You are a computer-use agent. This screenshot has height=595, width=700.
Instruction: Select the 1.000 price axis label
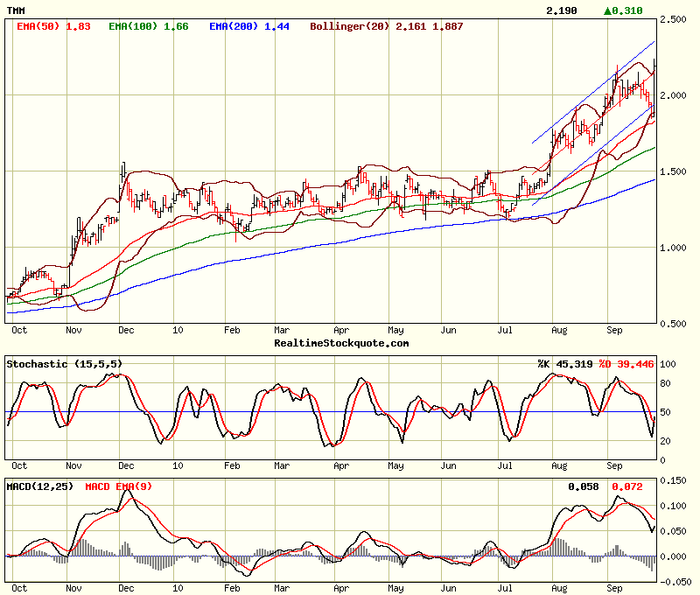coord(673,248)
